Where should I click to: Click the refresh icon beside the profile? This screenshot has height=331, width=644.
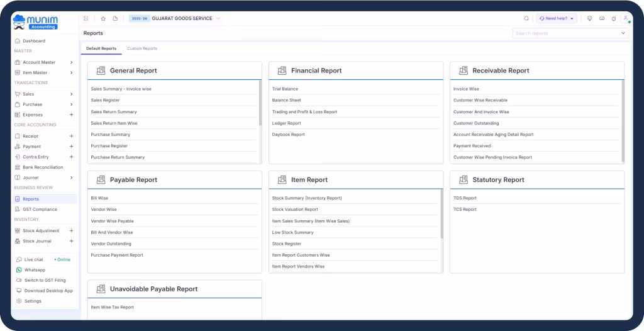click(x=614, y=18)
